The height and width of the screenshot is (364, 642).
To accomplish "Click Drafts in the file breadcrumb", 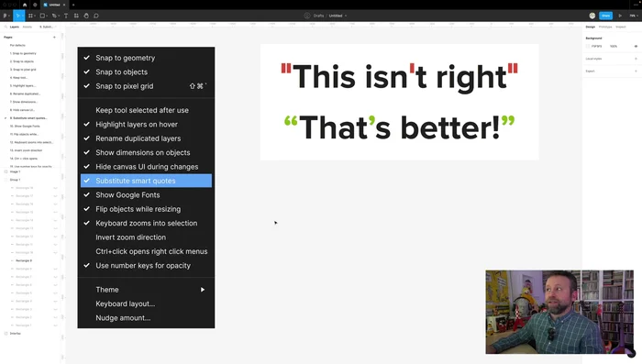I will click(x=318, y=16).
